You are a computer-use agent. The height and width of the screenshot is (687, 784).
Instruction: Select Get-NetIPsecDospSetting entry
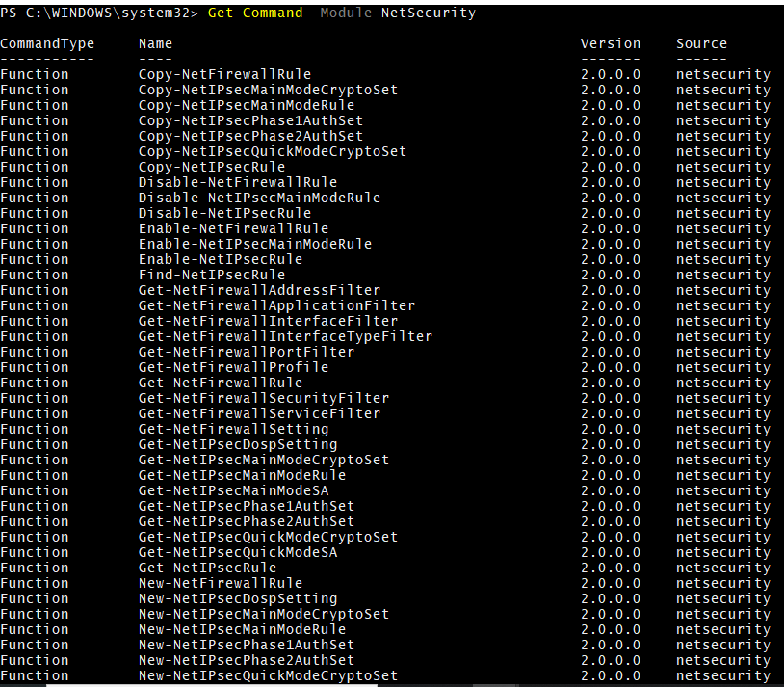tap(238, 445)
